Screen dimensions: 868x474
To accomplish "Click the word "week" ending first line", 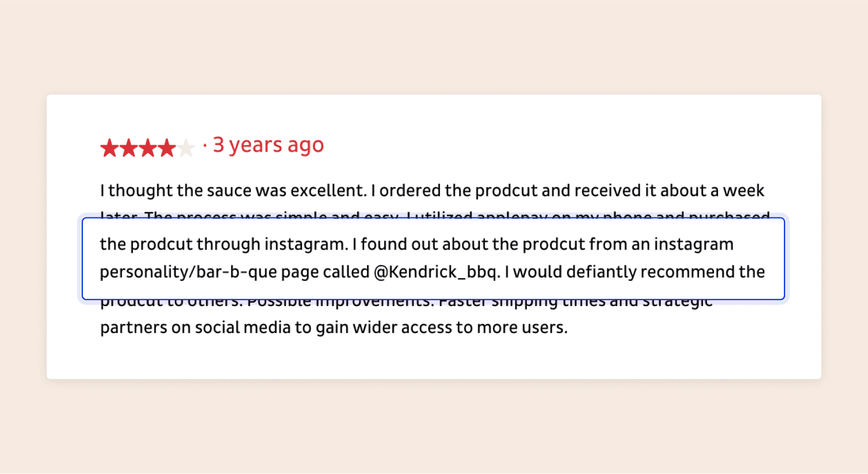I will click(x=743, y=191).
